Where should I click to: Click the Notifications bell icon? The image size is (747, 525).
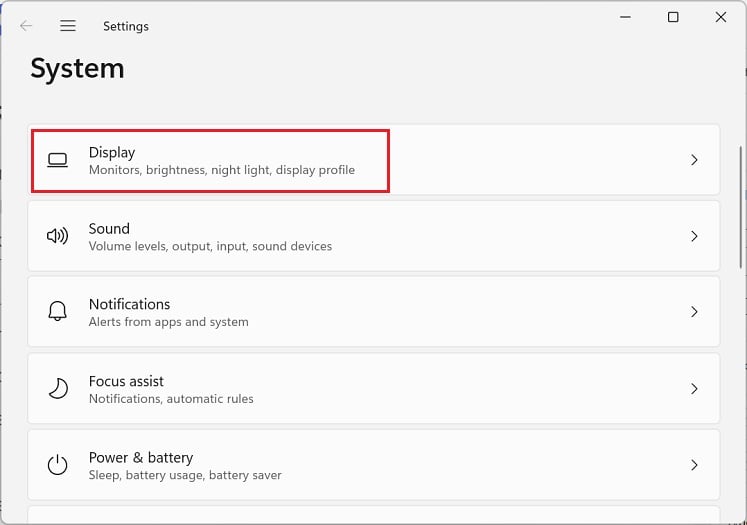coord(57,312)
